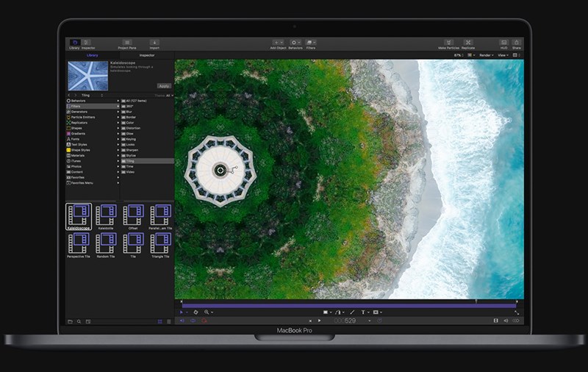Image resolution: width=588 pixels, height=372 pixels.
Task: Click the Import icon in the toolbar
Action: [x=154, y=43]
